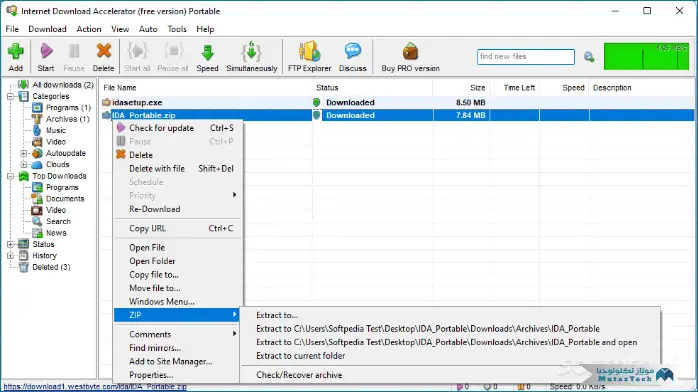698x392 pixels.
Task: Collapse the Categories tree node
Action: pos(10,97)
